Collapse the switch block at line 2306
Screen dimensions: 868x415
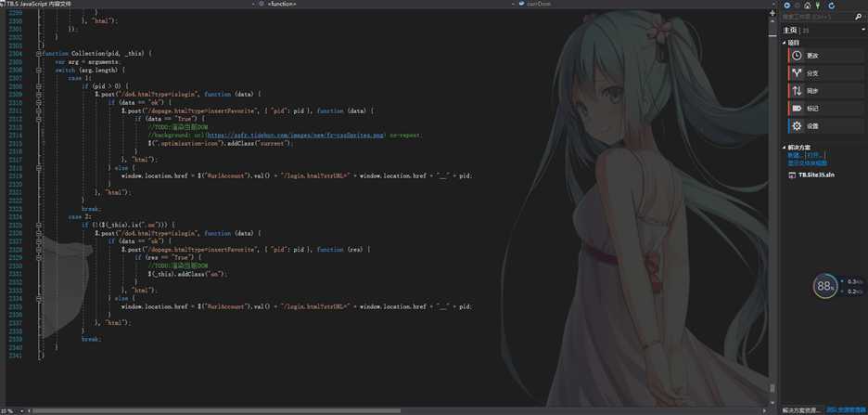[x=39, y=71]
